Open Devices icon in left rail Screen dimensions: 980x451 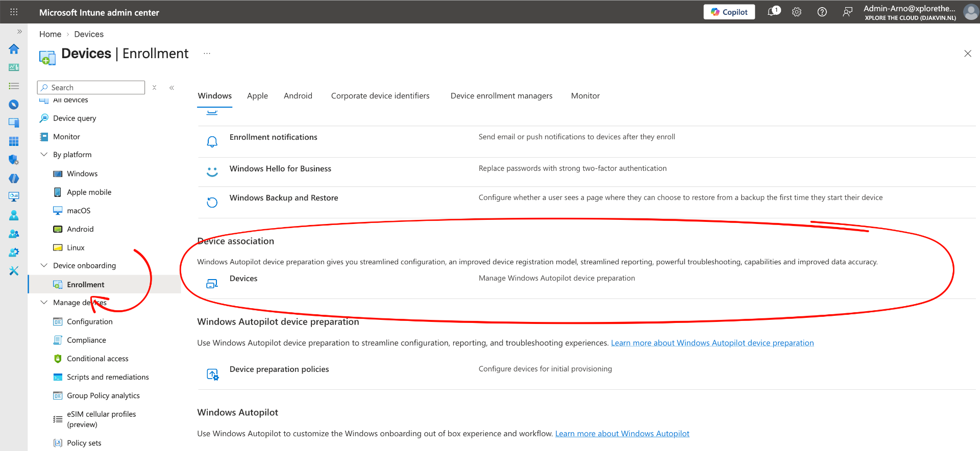tap(14, 123)
